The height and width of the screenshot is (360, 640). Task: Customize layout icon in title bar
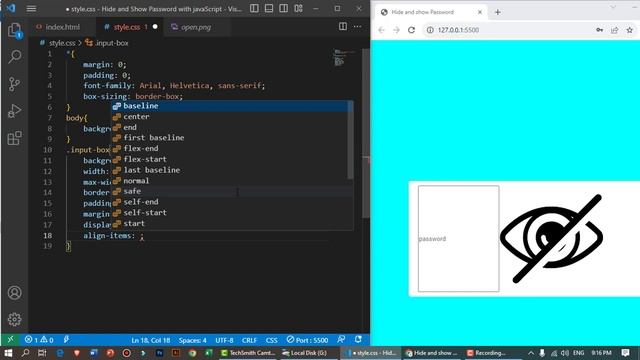coord(298,9)
